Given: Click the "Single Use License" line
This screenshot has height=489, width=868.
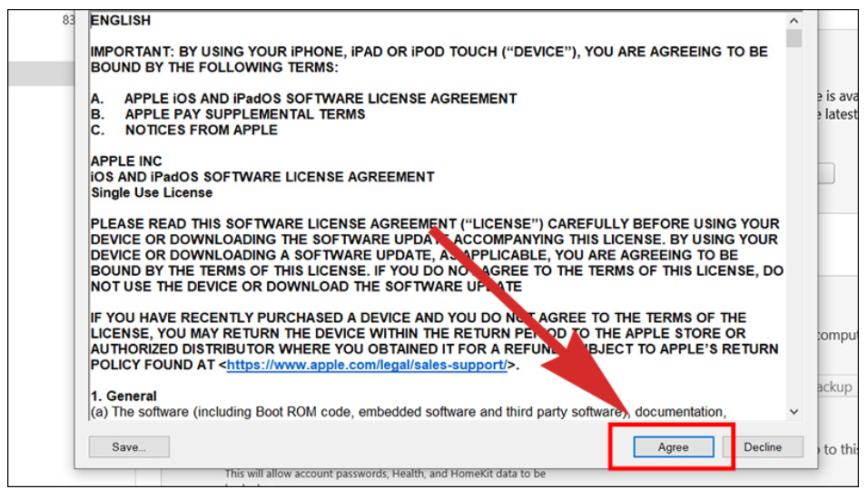Looking at the screenshot, I should point(152,192).
